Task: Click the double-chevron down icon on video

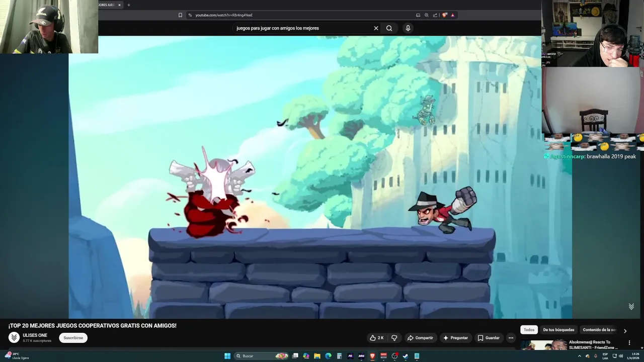Action: click(631, 306)
